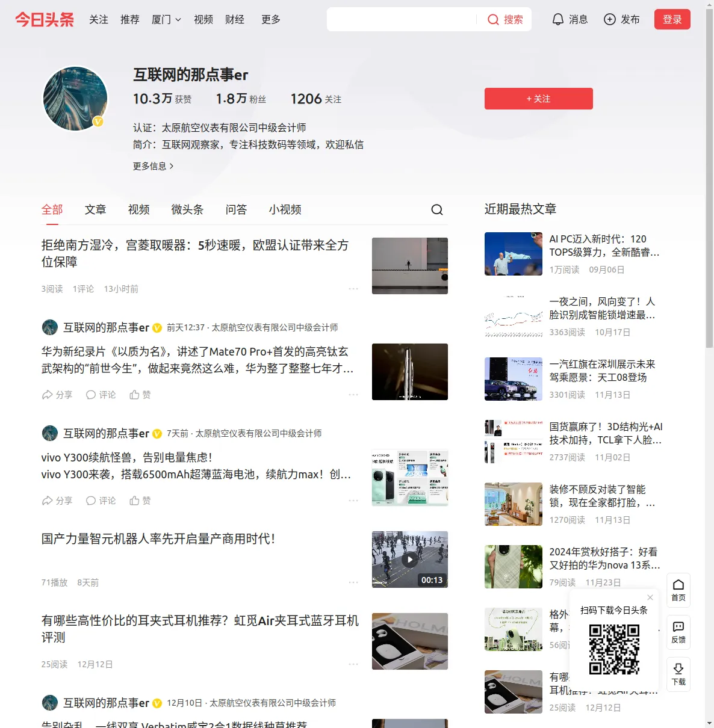
Task: Like the 华为新纪录片 post
Action: [140, 395]
